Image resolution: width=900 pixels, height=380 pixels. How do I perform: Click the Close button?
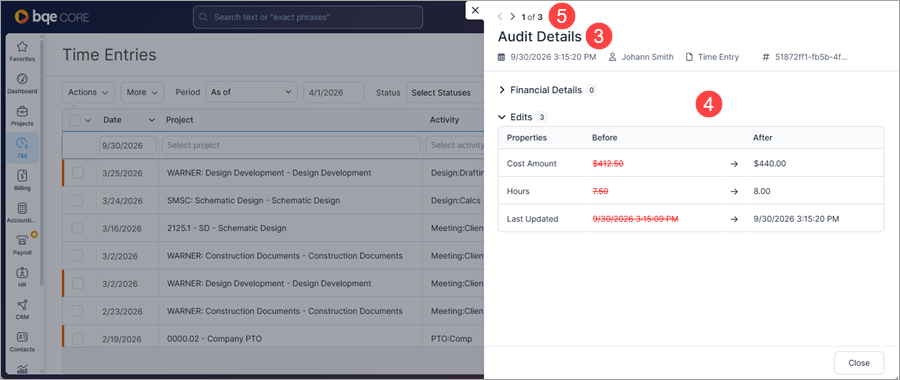(859, 363)
